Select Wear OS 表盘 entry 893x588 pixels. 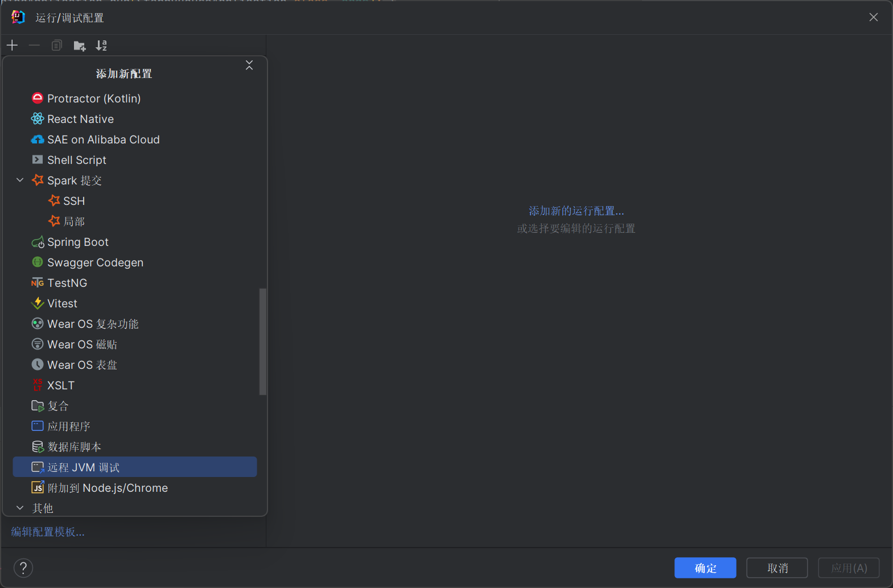tap(135, 365)
